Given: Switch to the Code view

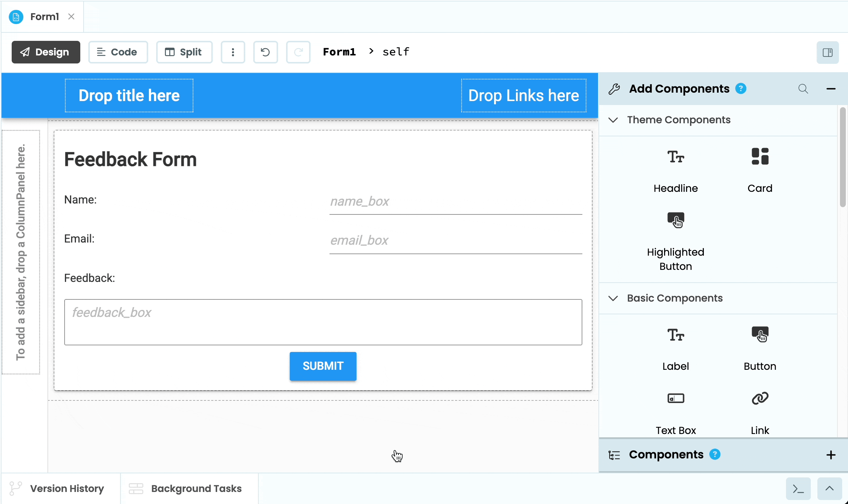Looking at the screenshot, I should click(x=118, y=52).
